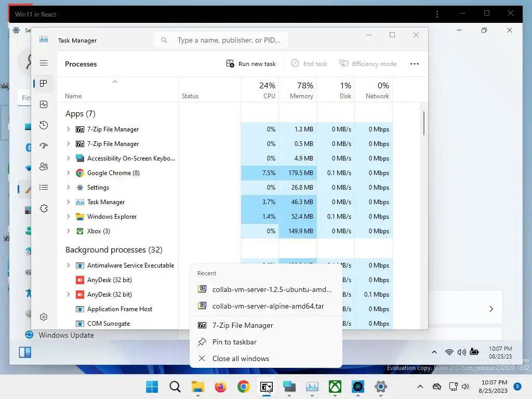532x399 pixels.
Task: Click the Task Manager title bar app icon
Action: [x=44, y=39]
